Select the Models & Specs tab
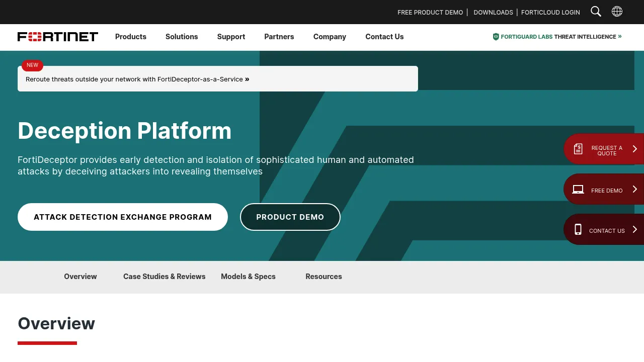644x362 pixels. (248, 277)
